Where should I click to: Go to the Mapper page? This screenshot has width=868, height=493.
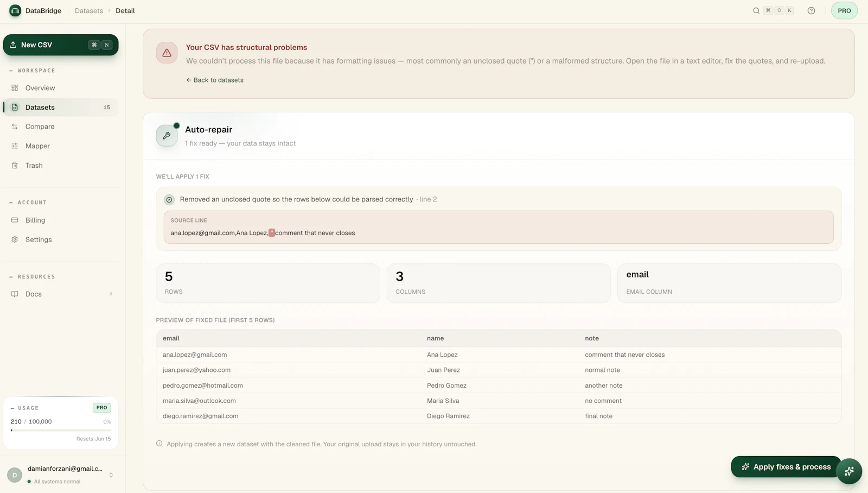pos(61,146)
